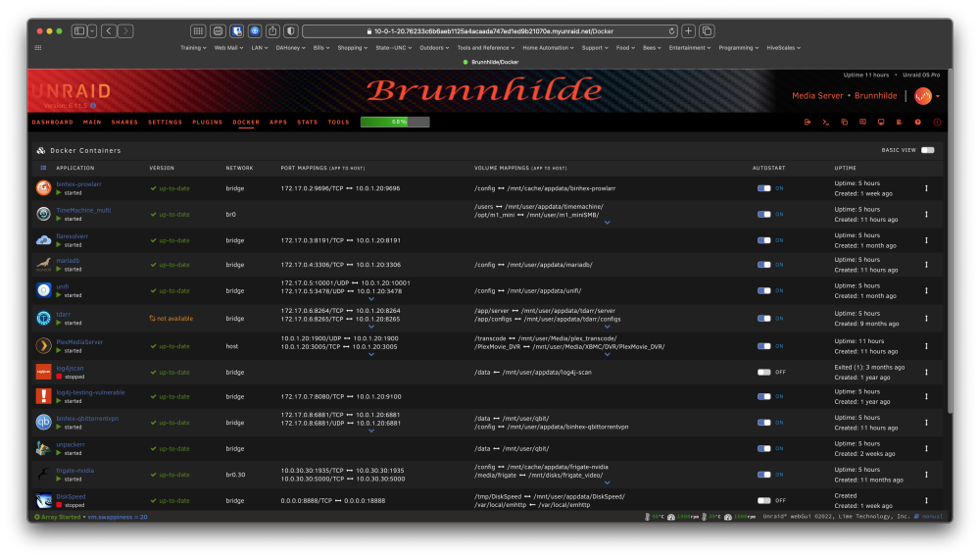980x559 pixels.
Task: Open the user avatar dropdown menu
Action: (927, 96)
